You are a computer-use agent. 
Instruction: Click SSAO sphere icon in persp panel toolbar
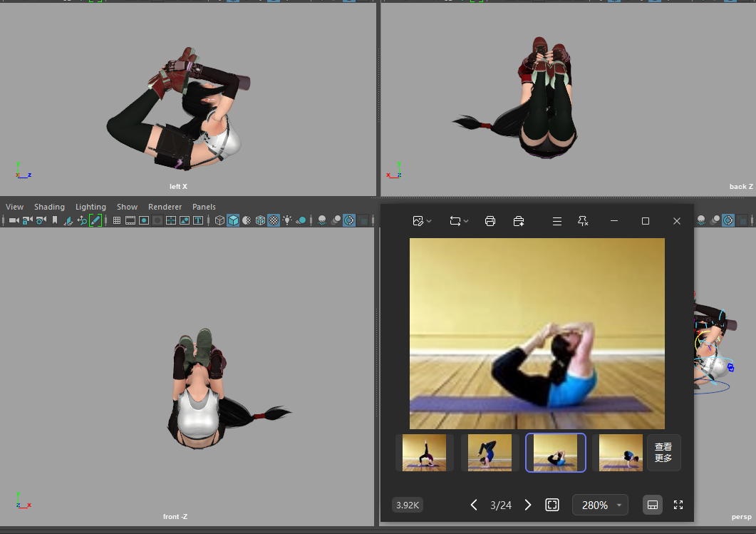pyautogui.click(x=702, y=220)
